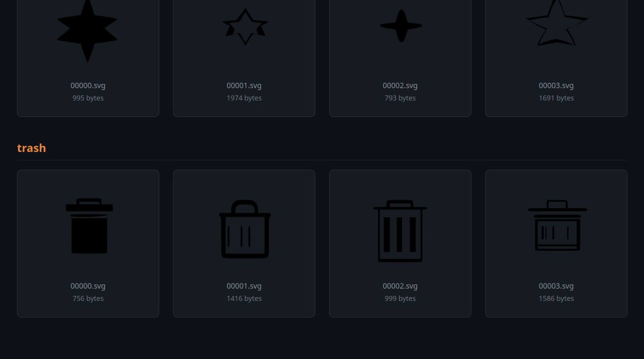Click the 995 bytes size text
Viewport: 644px width, 359px height.
[x=88, y=98]
